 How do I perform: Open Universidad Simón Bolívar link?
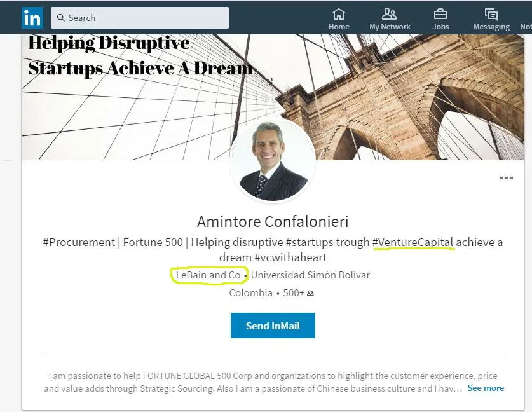[x=310, y=275]
